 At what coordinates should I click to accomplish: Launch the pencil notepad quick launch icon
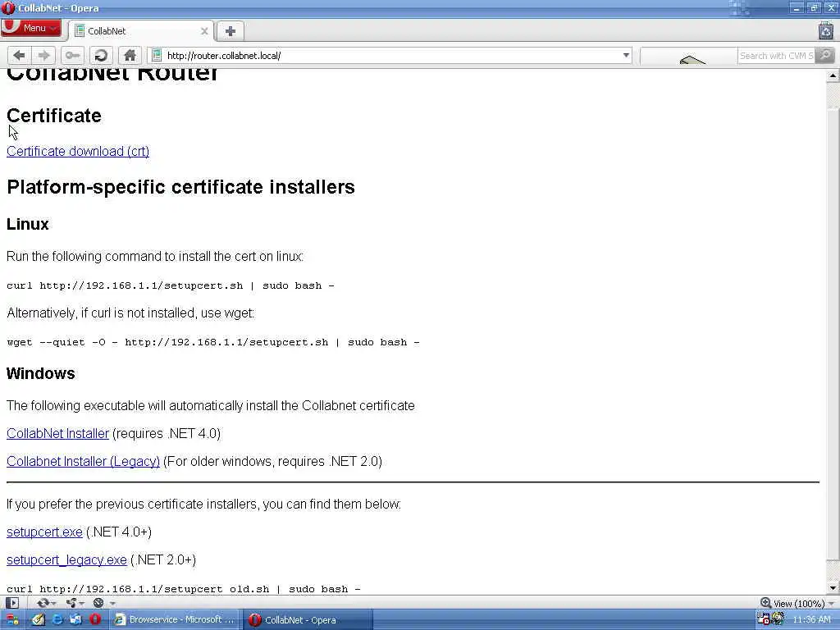[38, 620]
